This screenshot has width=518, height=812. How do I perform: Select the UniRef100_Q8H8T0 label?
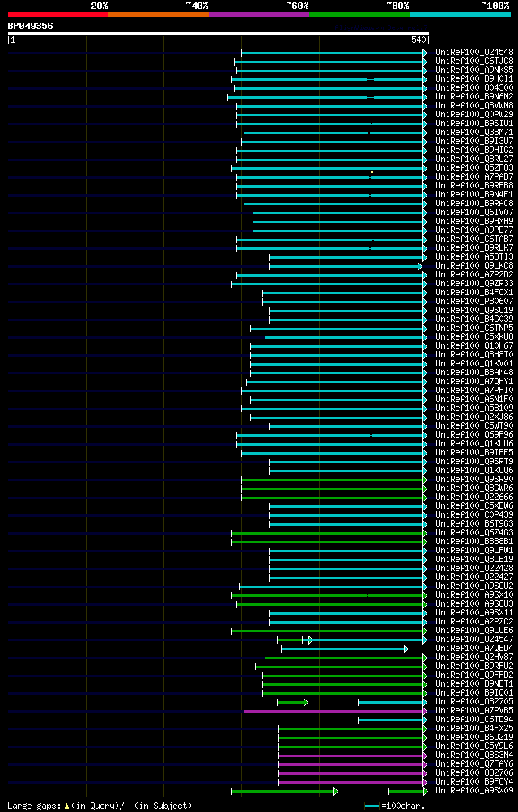474,355
